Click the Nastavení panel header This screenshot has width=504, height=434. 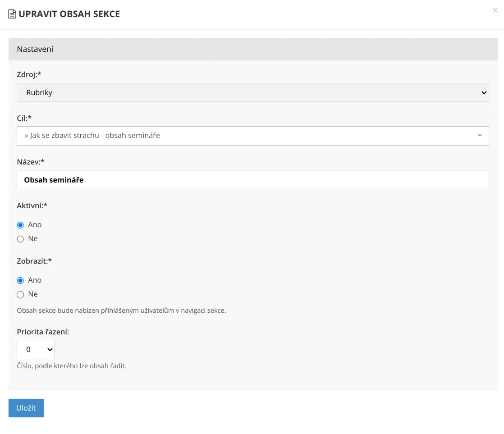point(252,49)
